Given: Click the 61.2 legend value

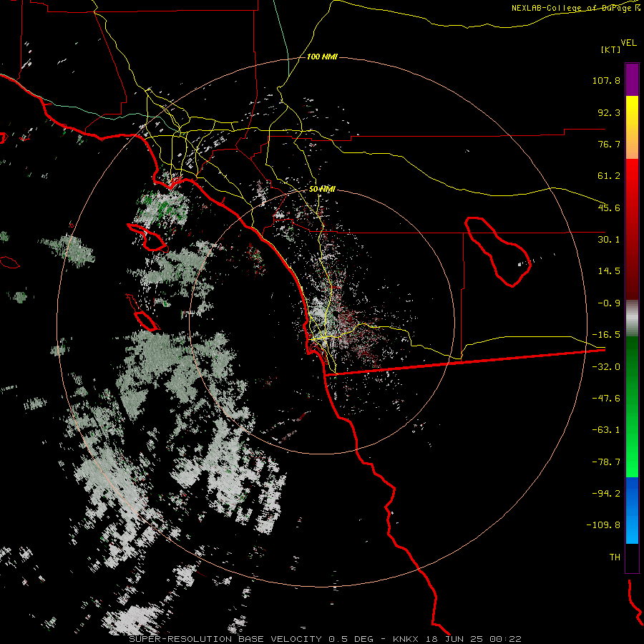Looking at the screenshot, I should [x=609, y=176].
